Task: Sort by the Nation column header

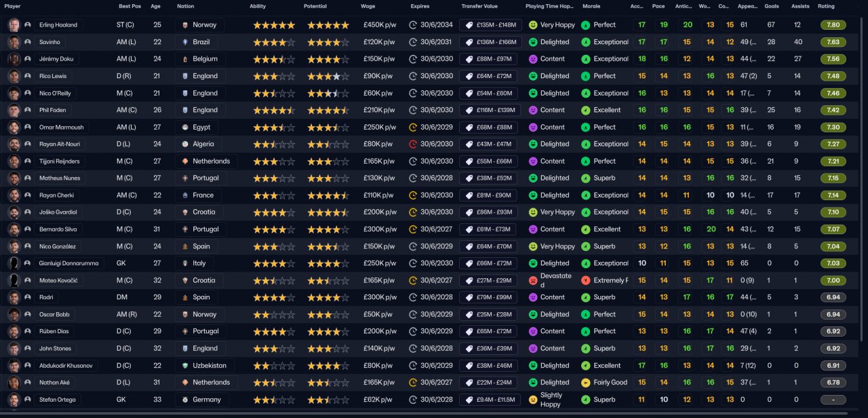Action: coord(185,6)
